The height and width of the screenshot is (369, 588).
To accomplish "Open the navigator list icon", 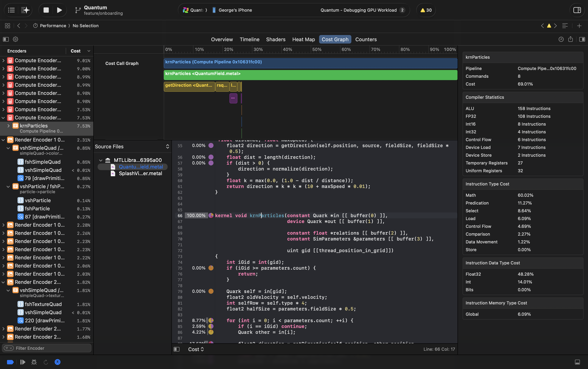I will point(11,10).
